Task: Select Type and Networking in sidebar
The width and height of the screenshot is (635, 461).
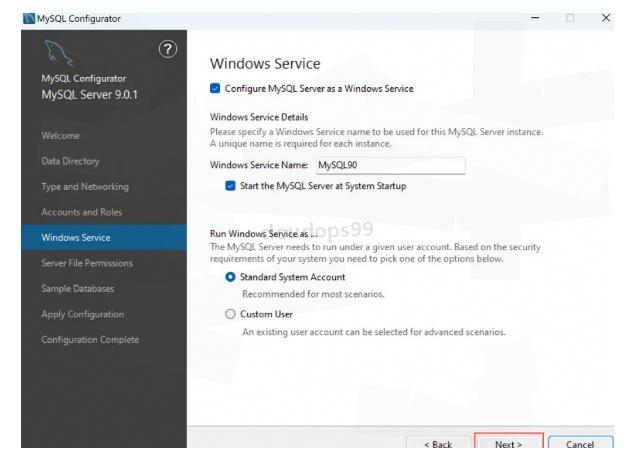Action: [x=86, y=186]
